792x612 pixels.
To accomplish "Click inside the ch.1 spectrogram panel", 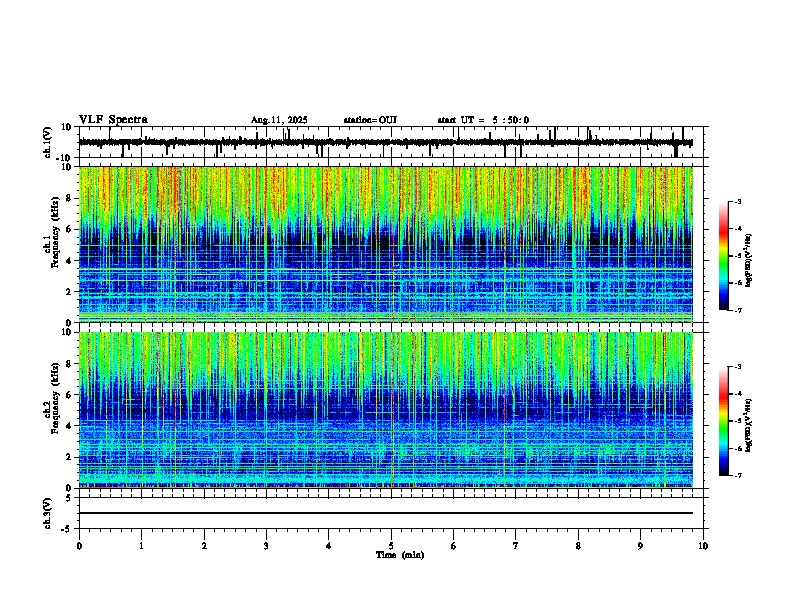I will [386, 244].
